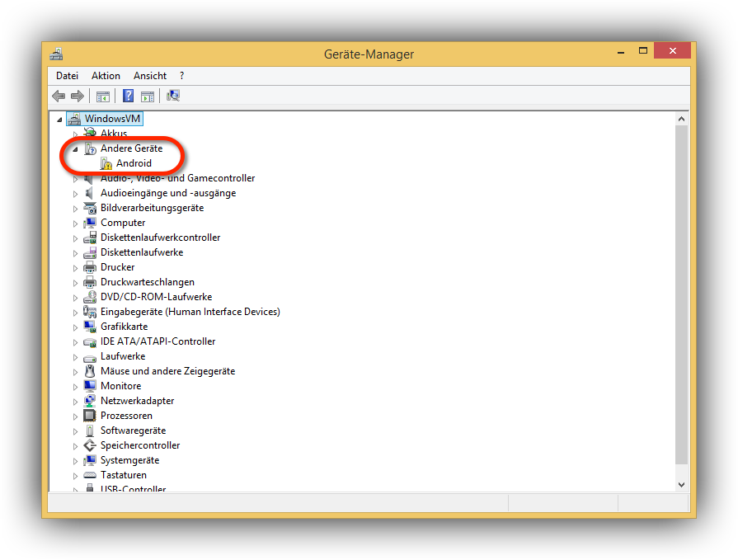Open the Ansicht menu
The image size is (738, 560).
tap(150, 76)
